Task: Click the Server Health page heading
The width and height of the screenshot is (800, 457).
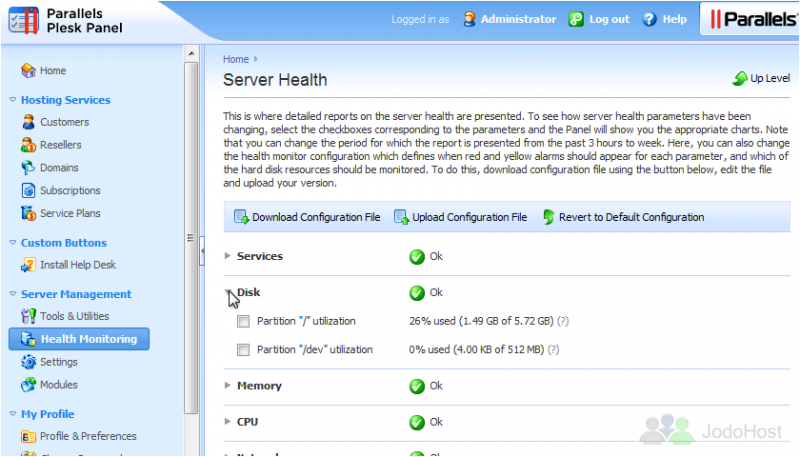Action: pos(275,80)
